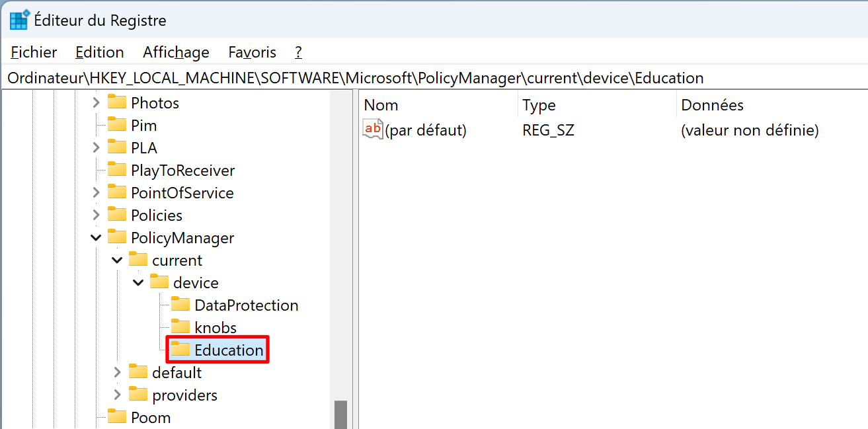Expand the providers key

pyautogui.click(x=117, y=395)
